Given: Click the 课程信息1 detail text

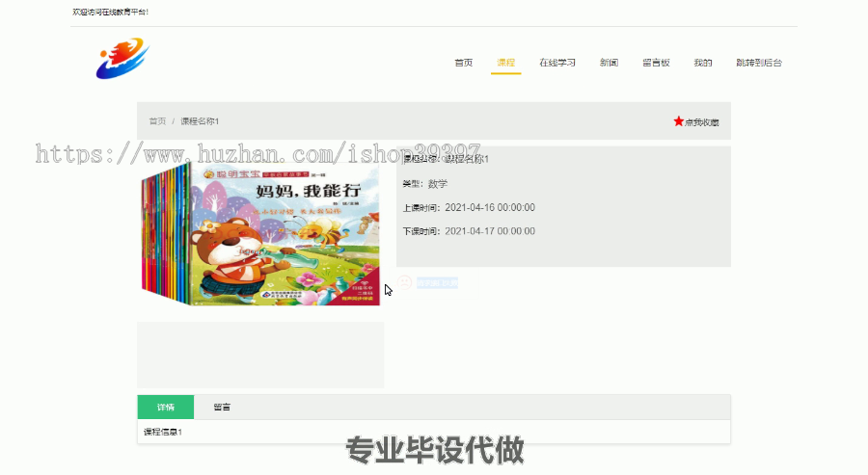Looking at the screenshot, I should tap(163, 432).
